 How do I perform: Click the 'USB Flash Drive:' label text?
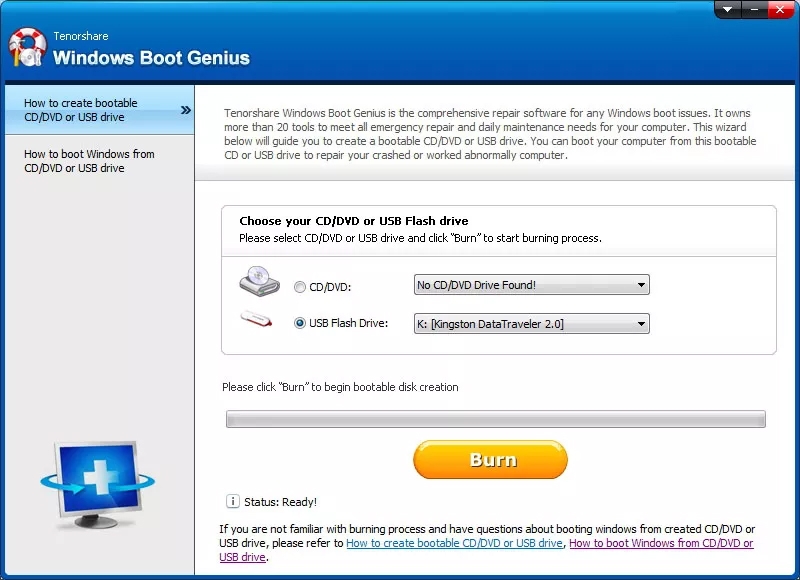point(348,323)
